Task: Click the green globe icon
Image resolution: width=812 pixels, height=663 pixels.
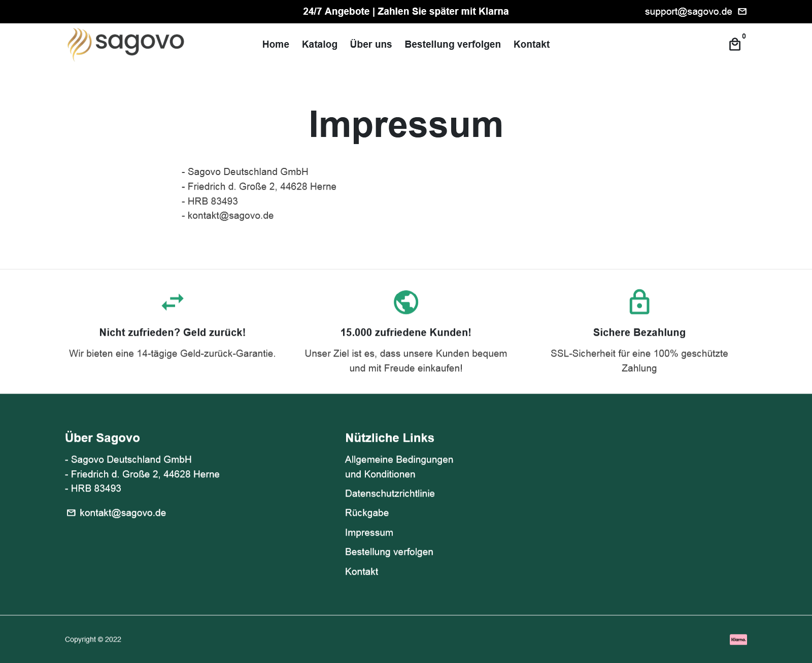Action: 406,302
